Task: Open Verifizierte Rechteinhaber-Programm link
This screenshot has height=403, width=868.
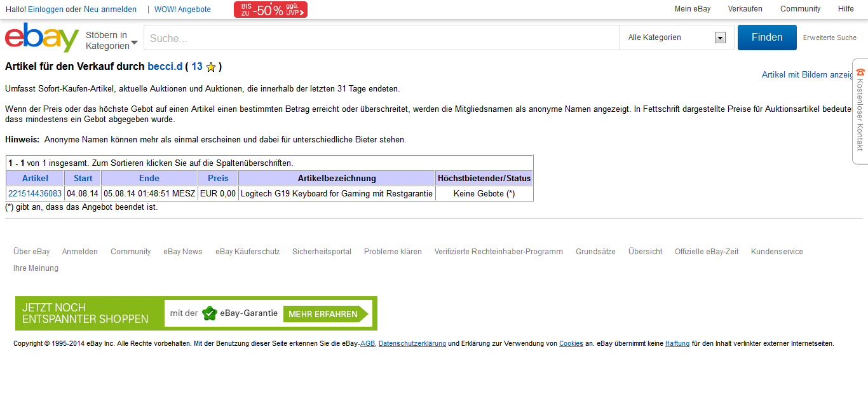Action: pos(499,252)
